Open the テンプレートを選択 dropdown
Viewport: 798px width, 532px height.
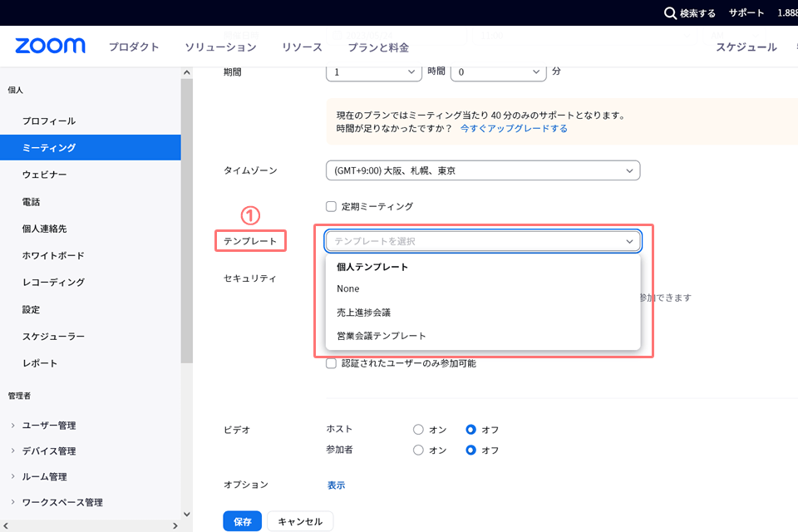pos(482,241)
